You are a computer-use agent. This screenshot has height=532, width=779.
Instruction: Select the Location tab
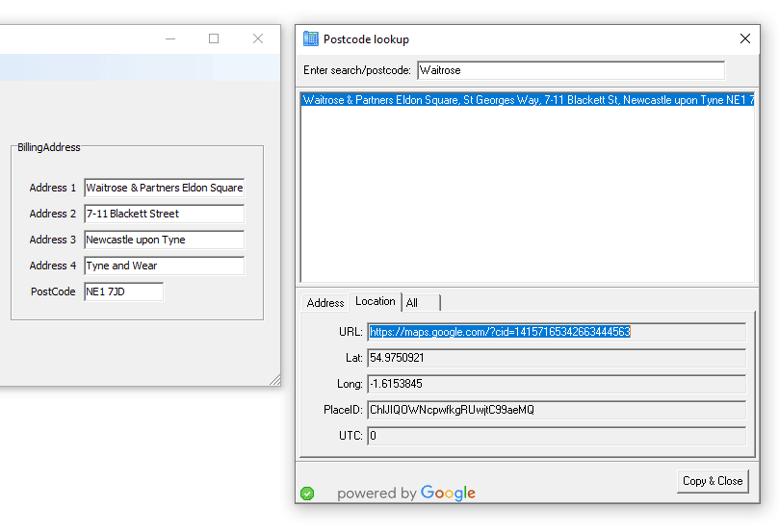[376, 301]
